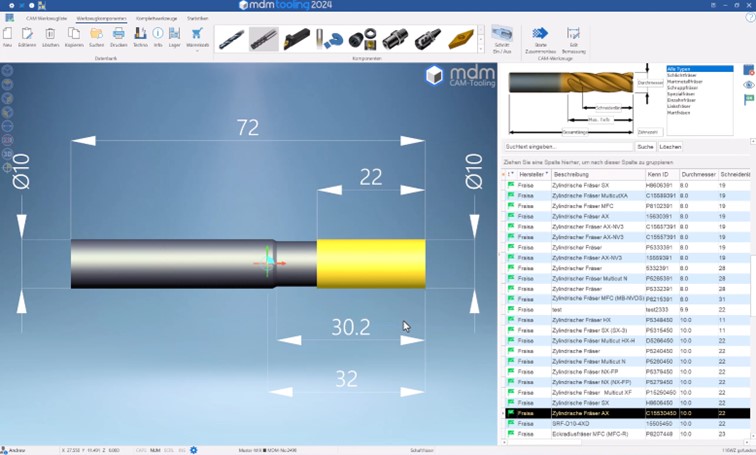Click the Zähnezahl field on tool diagram

point(648,132)
